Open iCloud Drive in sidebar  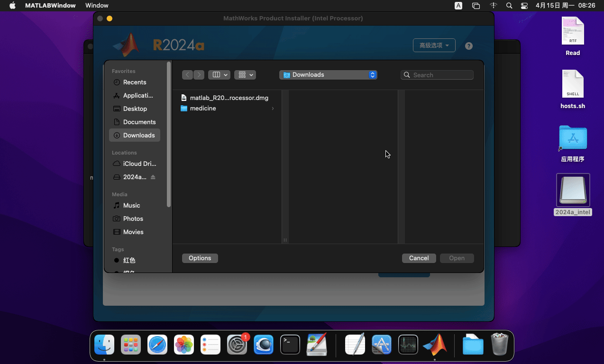(x=135, y=164)
